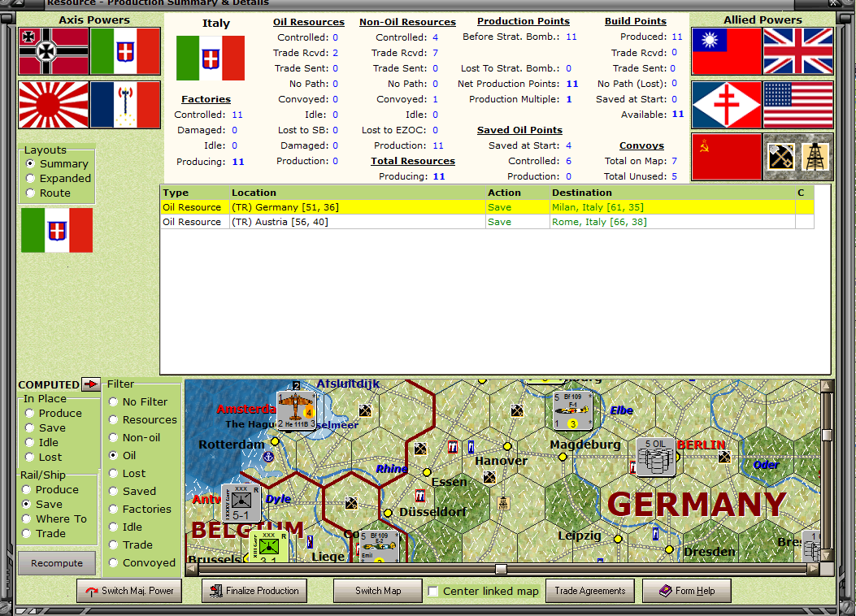Click the Japanese flag in Axis Powers

52,105
